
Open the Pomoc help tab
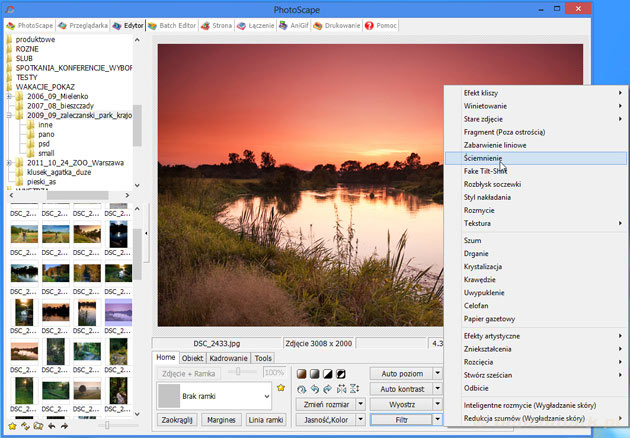coord(382,25)
